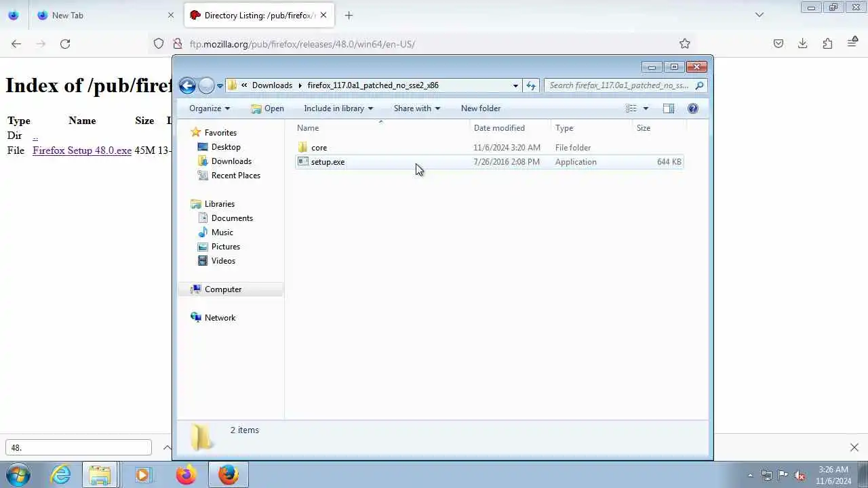Open browser Downloads icon
The width and height of the screenshot is (868, 488).
tap(803, 44)
